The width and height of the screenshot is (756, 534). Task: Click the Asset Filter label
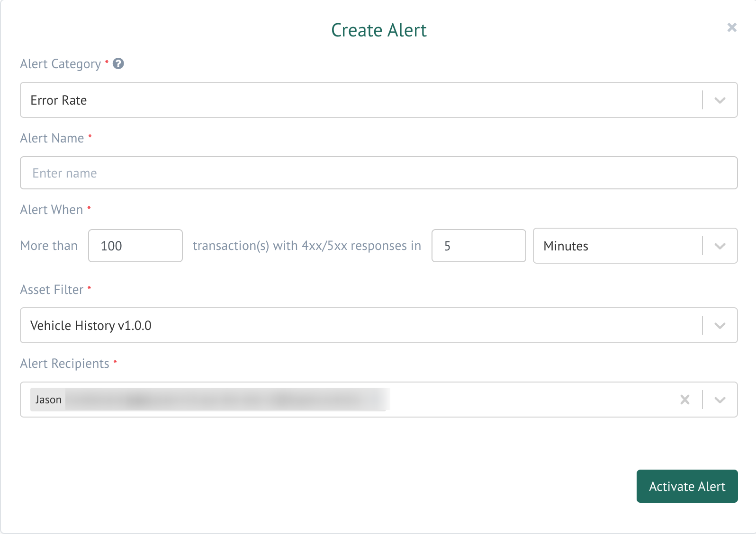coord(52,290)
